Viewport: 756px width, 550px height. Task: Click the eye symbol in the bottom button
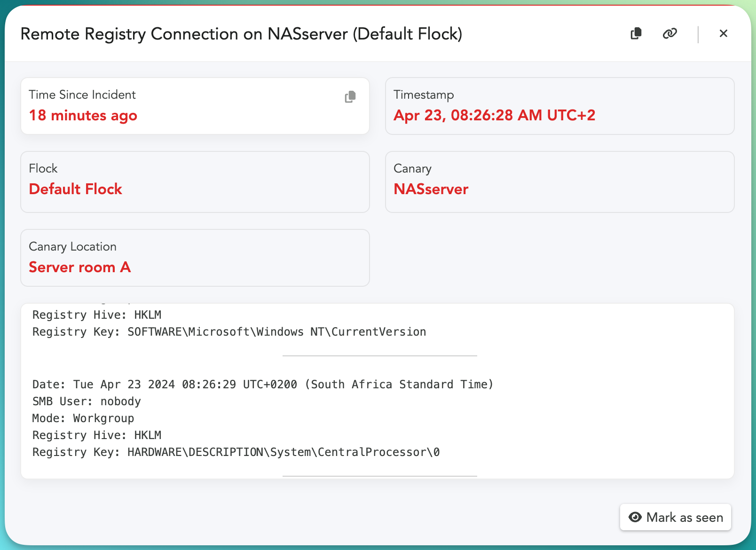635,517
